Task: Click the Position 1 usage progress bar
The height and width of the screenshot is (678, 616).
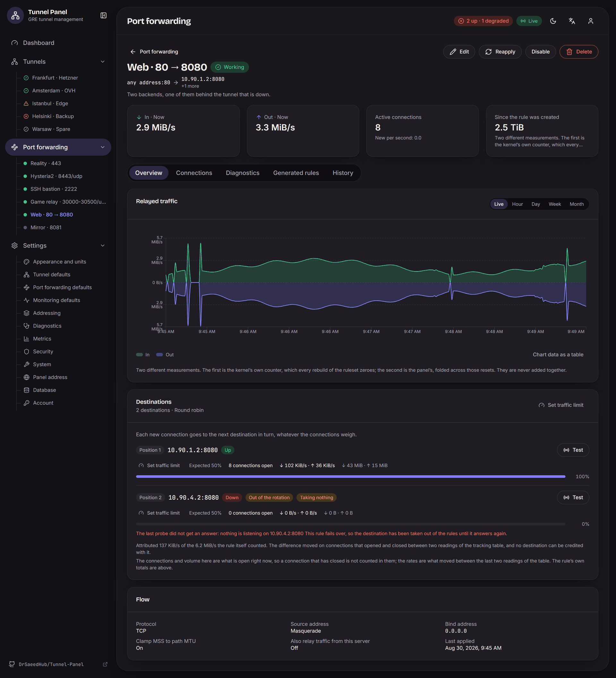Action: pos(350,476)
